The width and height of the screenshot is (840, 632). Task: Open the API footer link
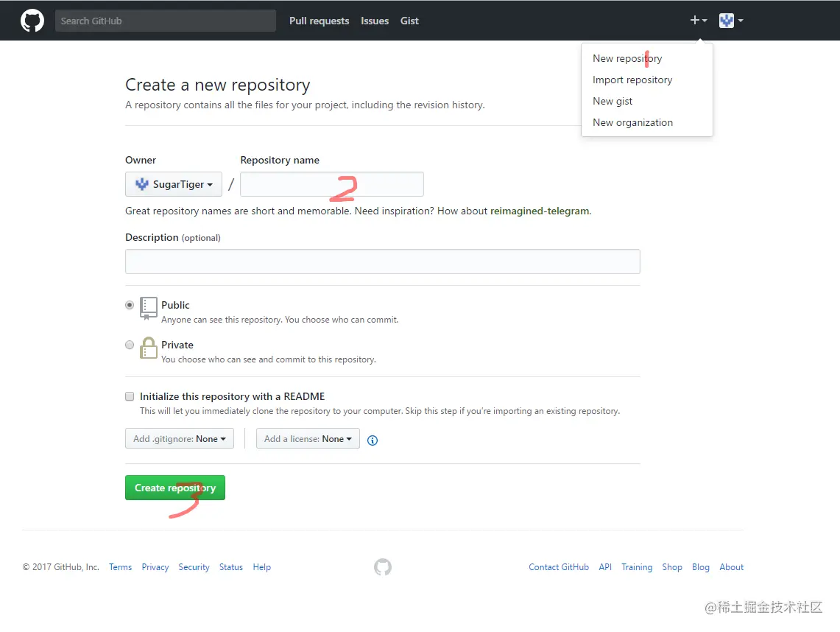[605, 567]
